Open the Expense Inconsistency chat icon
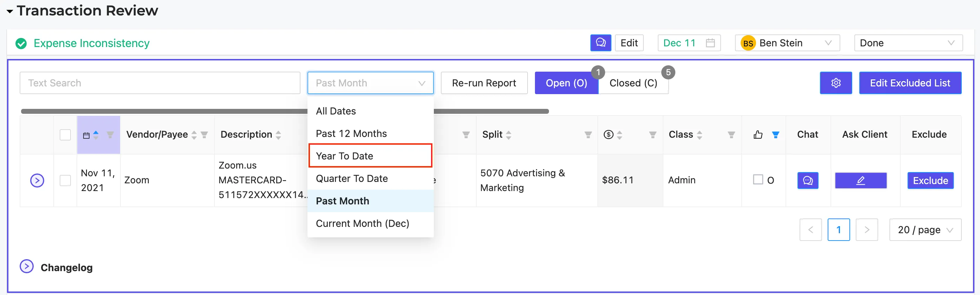Viewport: 980px width, 295px height. pos(600,42)
